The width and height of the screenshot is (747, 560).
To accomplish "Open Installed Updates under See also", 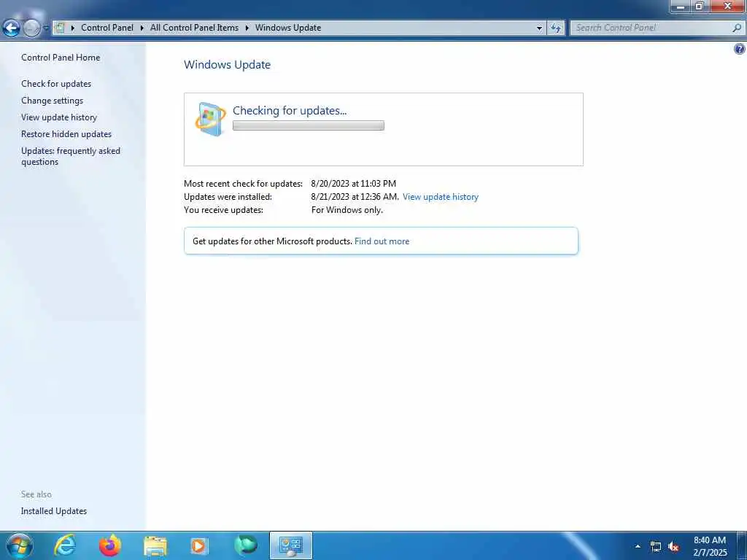I will (x=54, y=511).
